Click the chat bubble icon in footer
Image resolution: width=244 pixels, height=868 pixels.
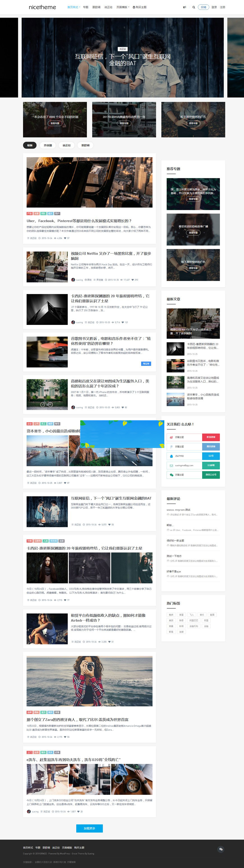(221, 849)
